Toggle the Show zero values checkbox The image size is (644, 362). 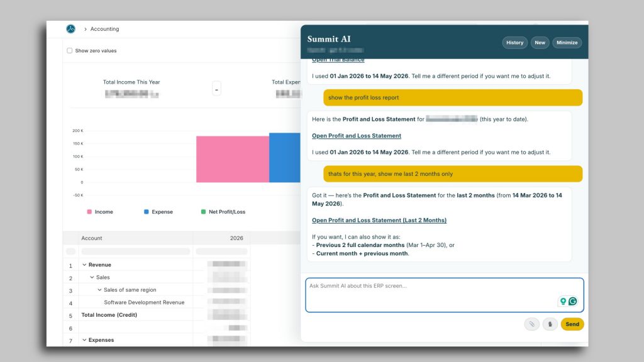(x=69, y=50)
